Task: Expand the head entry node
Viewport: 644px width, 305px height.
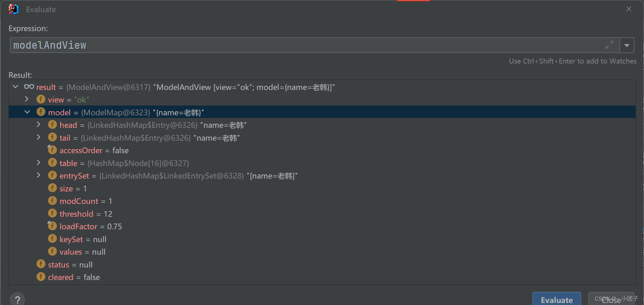Action: pyautogui.click(x=39, y=125)
